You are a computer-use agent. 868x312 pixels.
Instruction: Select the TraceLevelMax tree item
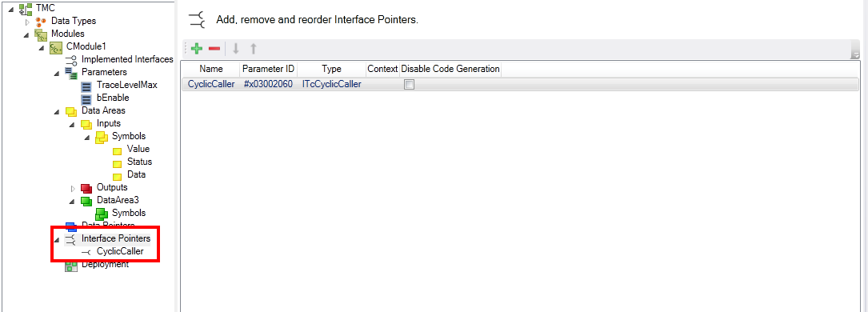click(x=126, y=85)
